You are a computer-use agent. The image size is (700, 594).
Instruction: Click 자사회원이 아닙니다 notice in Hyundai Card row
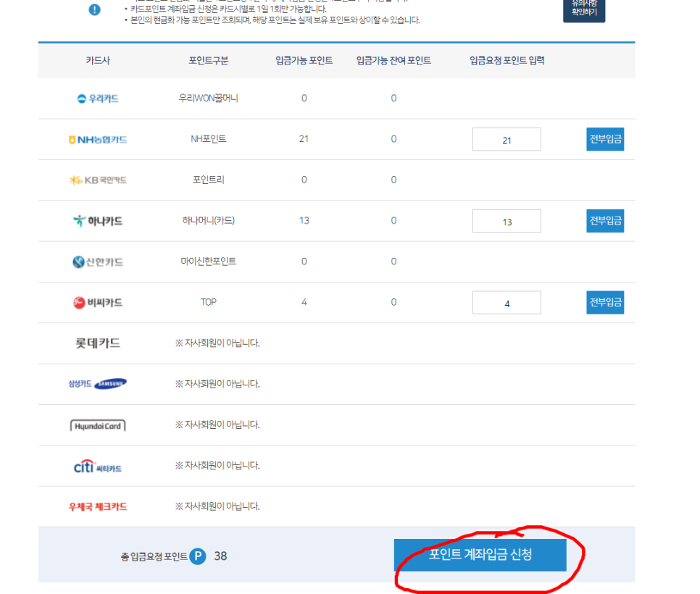tap(217, 425)
